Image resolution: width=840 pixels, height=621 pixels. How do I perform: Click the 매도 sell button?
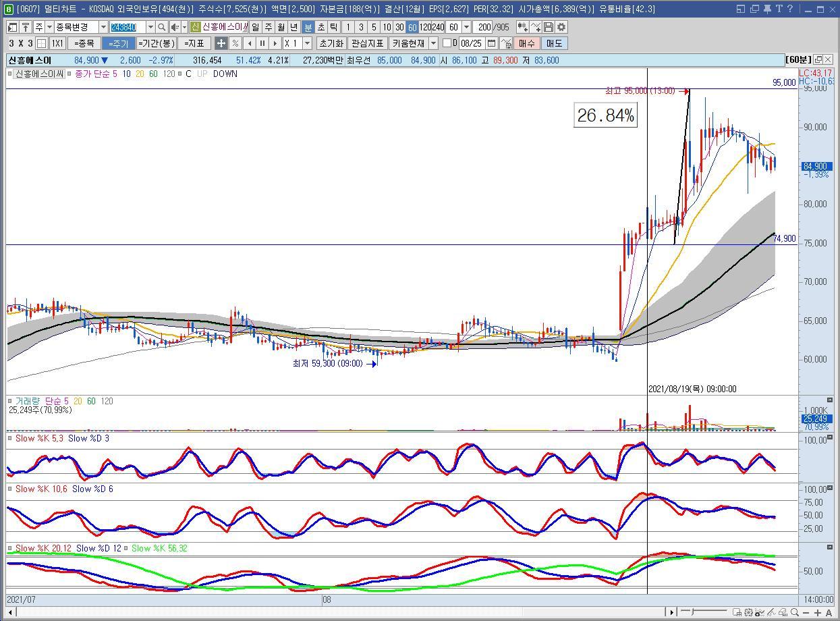[x=553, y=43]
